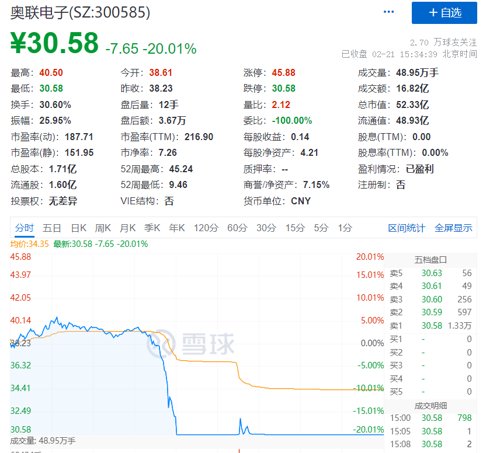500x453 pixels.
Task: Add stock via 自选 button
Action: (444, 13)
